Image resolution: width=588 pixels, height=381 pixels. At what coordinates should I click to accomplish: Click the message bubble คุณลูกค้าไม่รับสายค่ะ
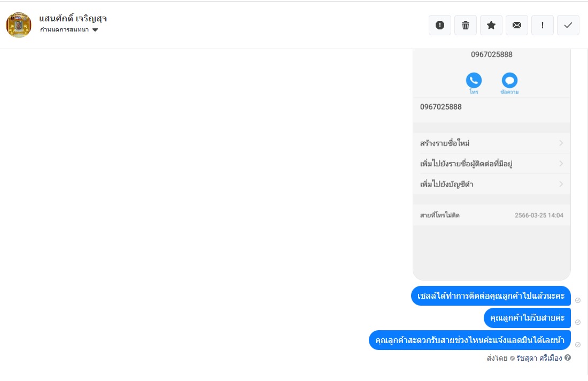coord(527,318)
